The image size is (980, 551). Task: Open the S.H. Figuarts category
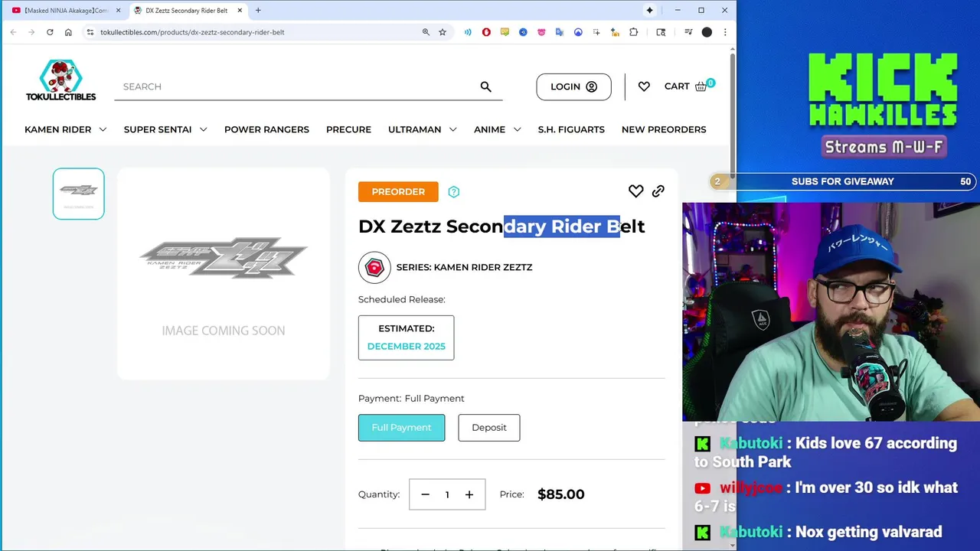(571, 129)
